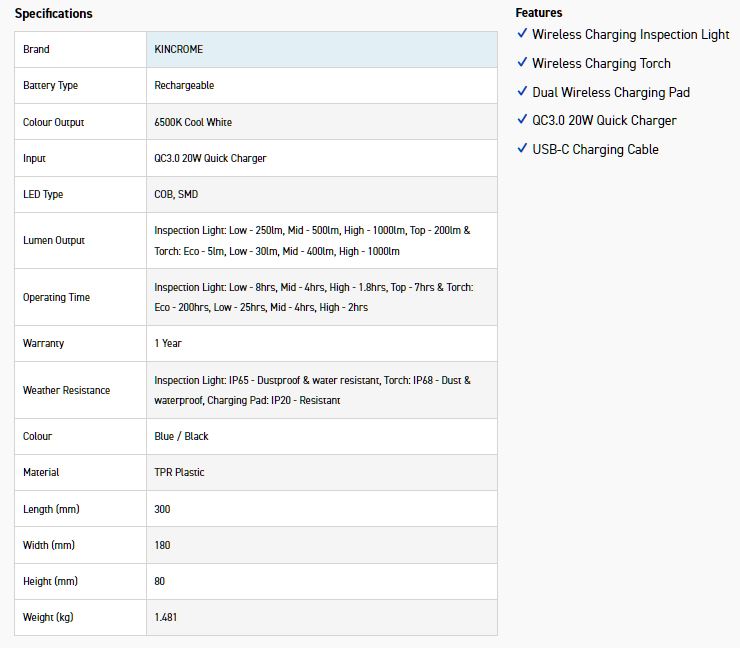
Task: Click the checkmark beside USB-C Charging Cable
Action: coord(522,149)
